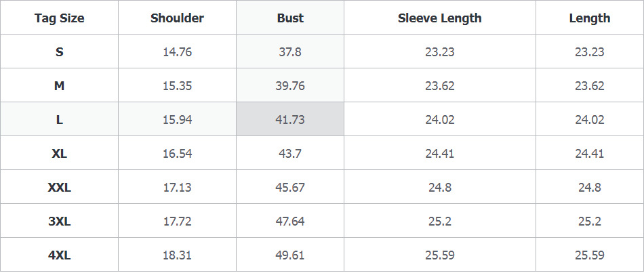This screenshot has height=273, width=644.
Task: Click the M size row label
Action: click(60, 86)
